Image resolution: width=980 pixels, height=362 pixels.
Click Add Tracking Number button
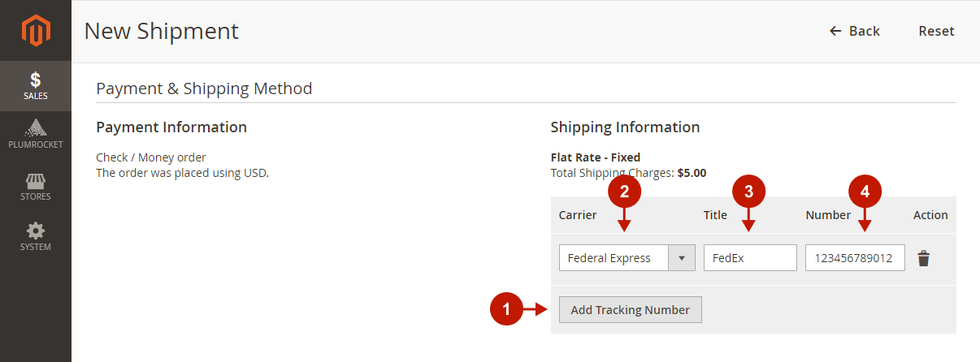[630, 309]
